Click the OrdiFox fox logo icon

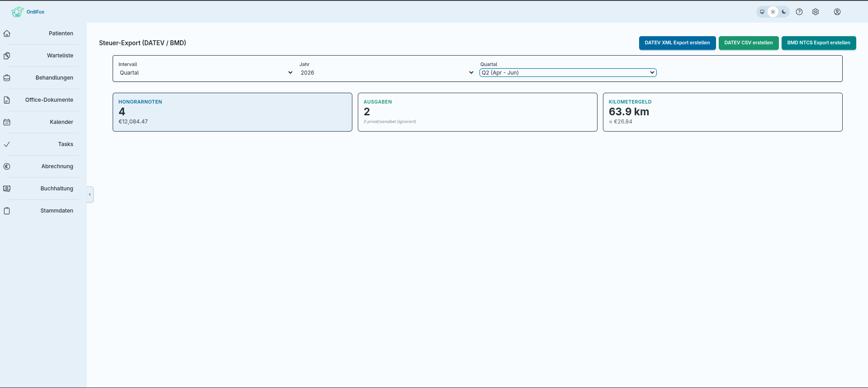coord(17,12)
